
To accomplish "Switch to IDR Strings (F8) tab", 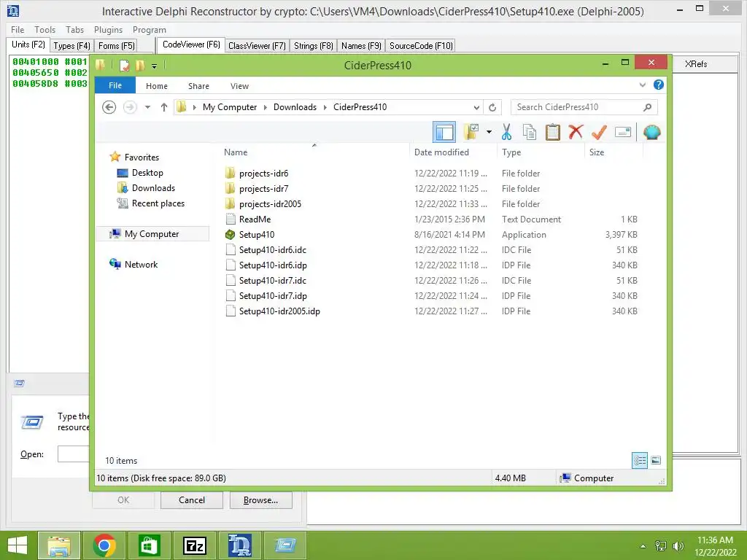I will [x=314, y=46].
